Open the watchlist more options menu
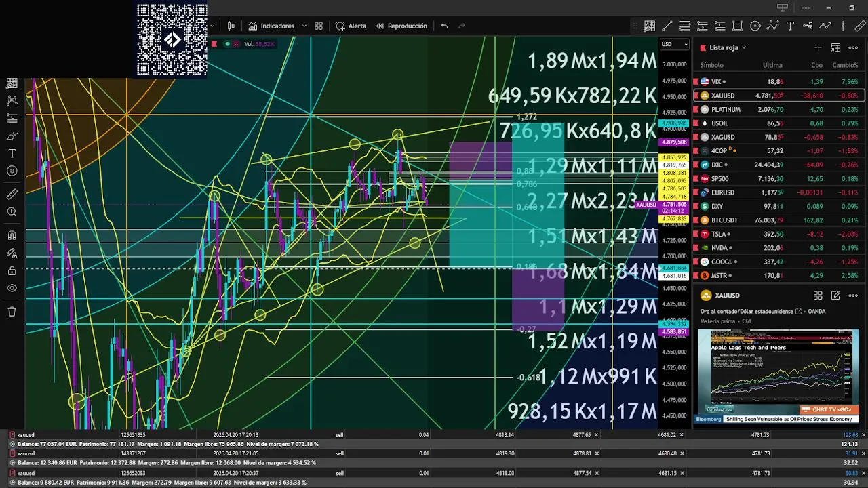 tap(853, 47)
